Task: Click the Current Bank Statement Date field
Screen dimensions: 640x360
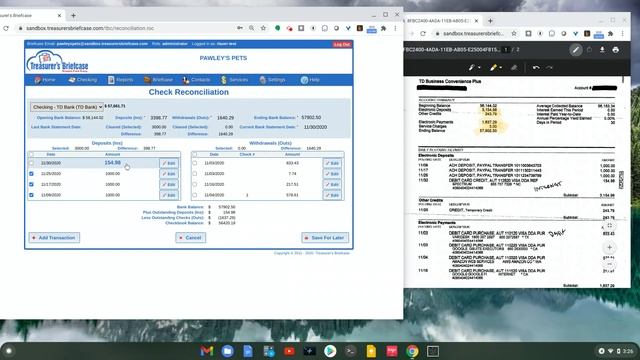Action: tap(316, 127)
